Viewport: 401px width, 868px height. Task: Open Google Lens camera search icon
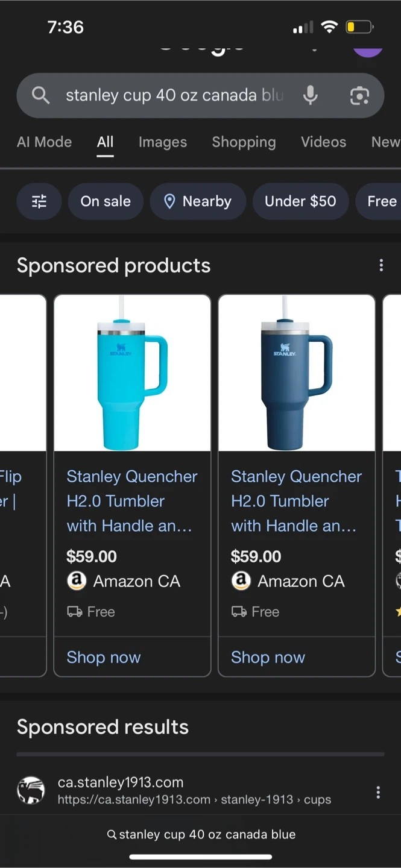tap(359, 95)
